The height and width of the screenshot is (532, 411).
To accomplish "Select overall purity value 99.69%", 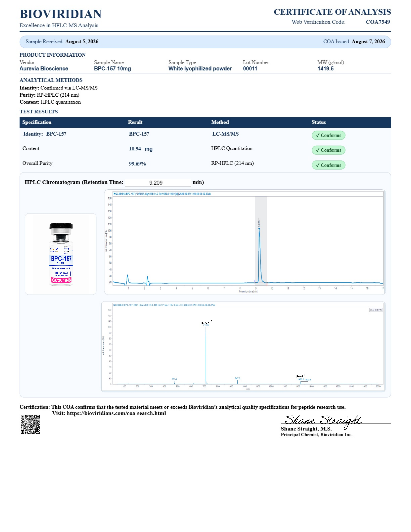I will pos(138,164).
